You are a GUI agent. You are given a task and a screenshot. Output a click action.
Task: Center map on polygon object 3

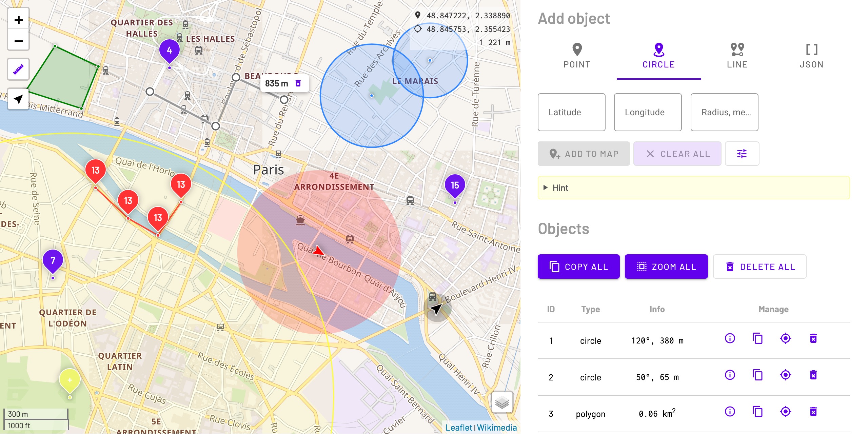(785, 412)
